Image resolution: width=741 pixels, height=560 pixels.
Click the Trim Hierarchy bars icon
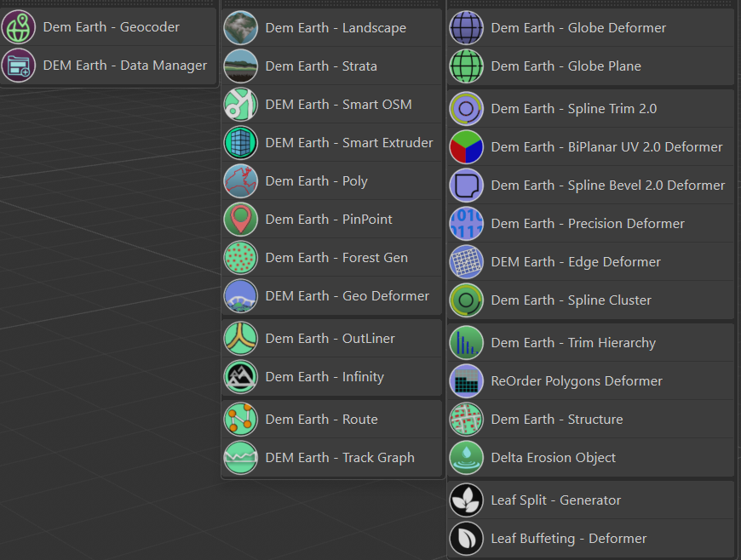(x=467, y=343)
